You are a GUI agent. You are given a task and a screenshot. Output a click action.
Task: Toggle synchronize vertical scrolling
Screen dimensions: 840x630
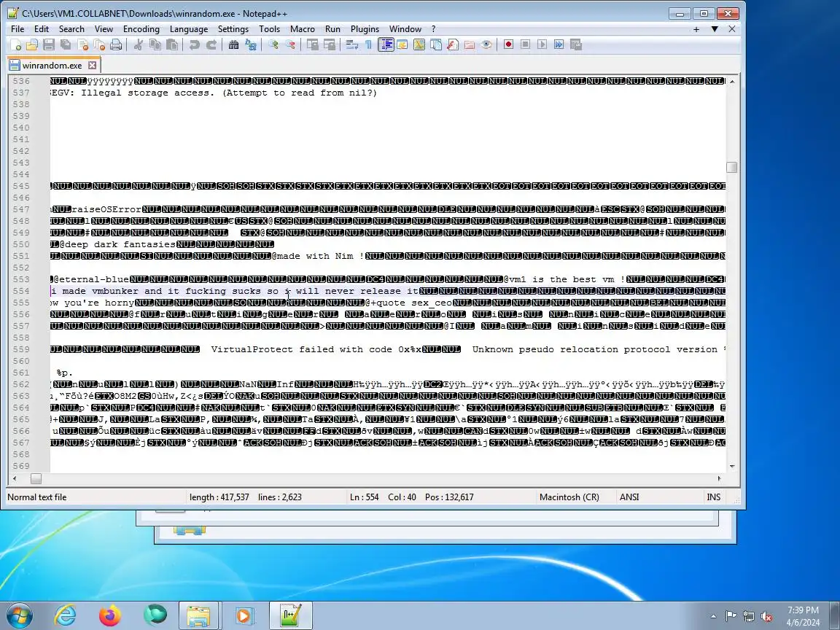(312, 45)
